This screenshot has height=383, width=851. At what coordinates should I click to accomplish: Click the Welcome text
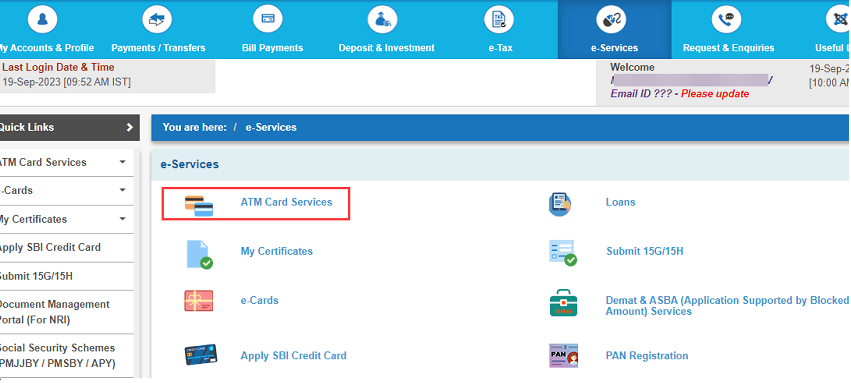click(x=632, y=67)
